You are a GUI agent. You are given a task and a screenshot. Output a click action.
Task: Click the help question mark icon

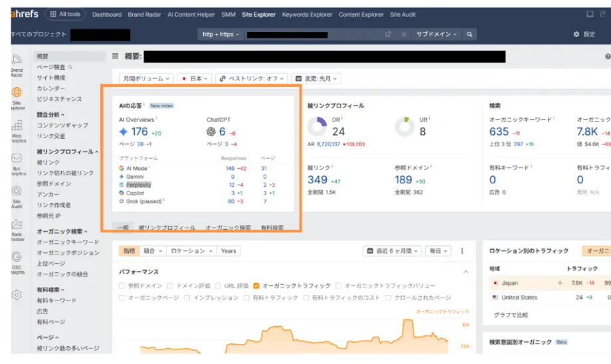[608, 56]
